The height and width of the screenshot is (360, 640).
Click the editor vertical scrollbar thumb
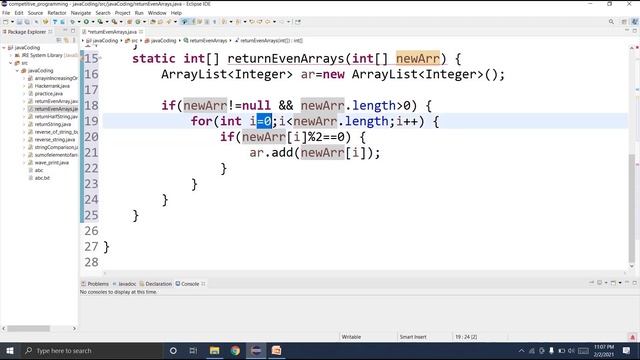[x=632, y=208]
